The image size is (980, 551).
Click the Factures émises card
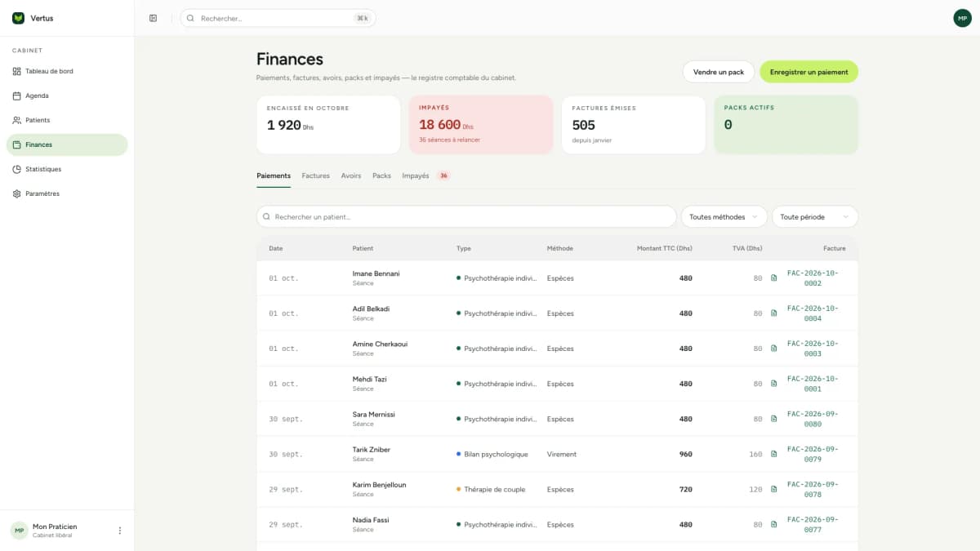[x=634, y=125]
